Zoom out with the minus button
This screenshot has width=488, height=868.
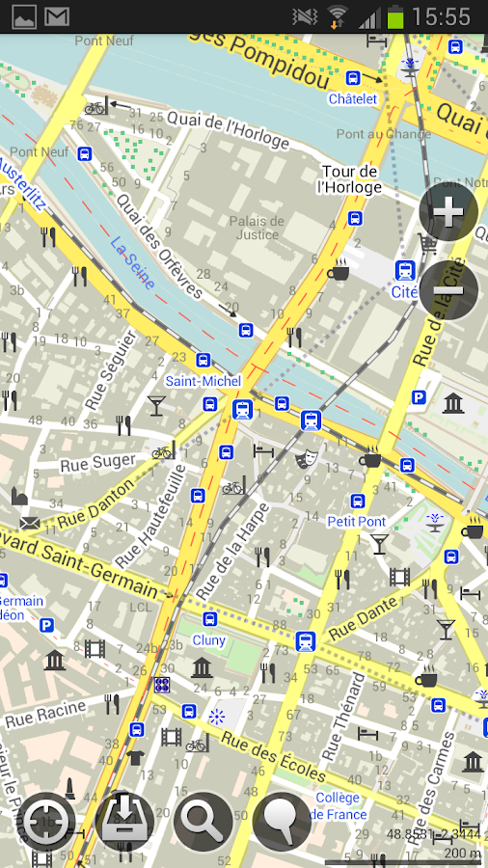point(448,290)
